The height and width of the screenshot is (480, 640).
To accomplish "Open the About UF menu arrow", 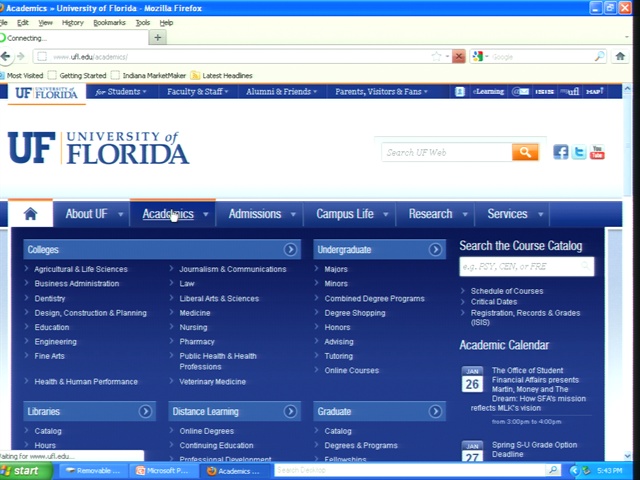I will pos(120,214).
